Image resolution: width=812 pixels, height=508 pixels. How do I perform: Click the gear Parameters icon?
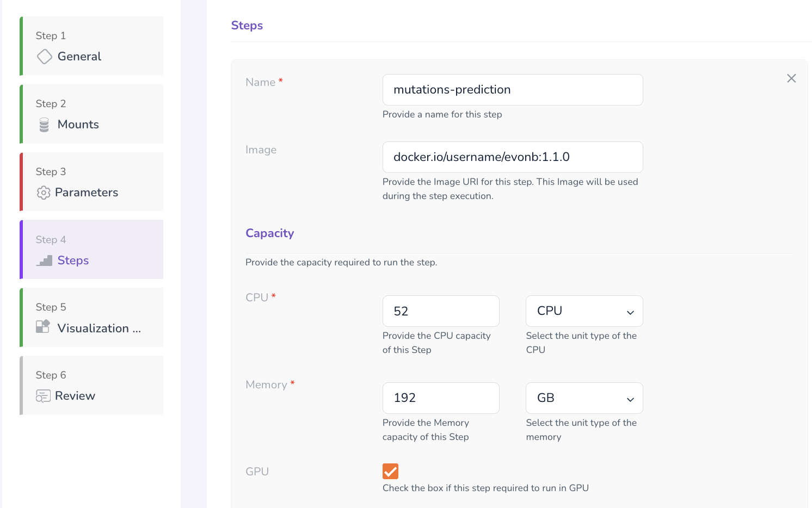point(44,193)
